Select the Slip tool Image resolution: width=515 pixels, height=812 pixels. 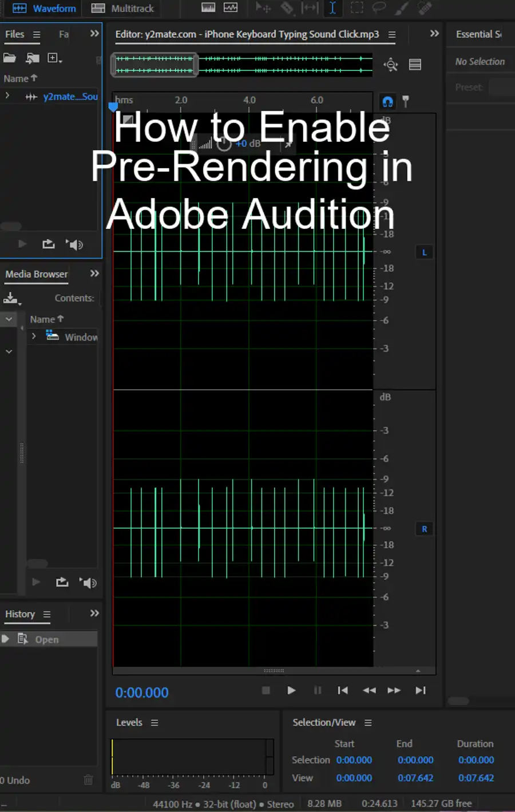310,8
